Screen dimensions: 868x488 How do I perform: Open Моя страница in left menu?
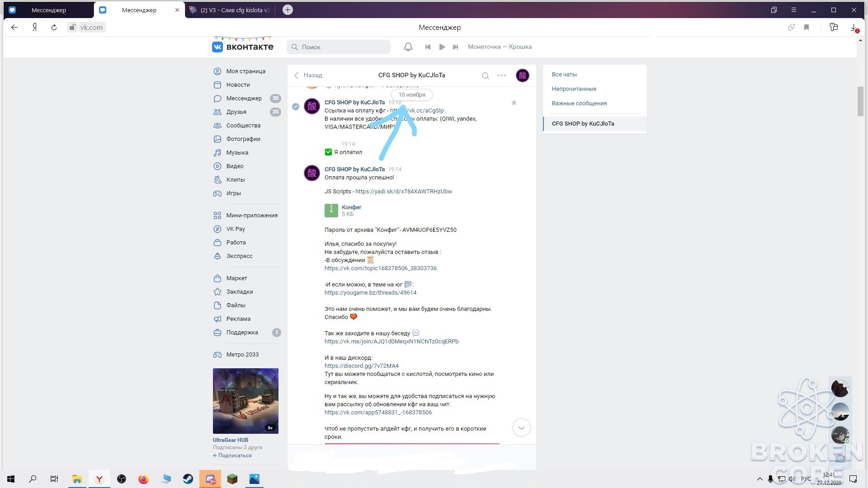click(246, 71)
